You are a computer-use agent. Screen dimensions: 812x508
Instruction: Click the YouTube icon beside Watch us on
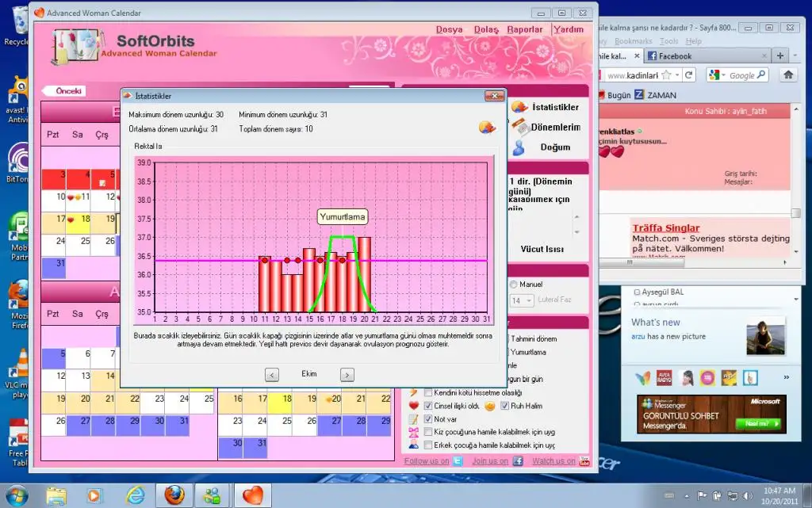coord(584,461)
